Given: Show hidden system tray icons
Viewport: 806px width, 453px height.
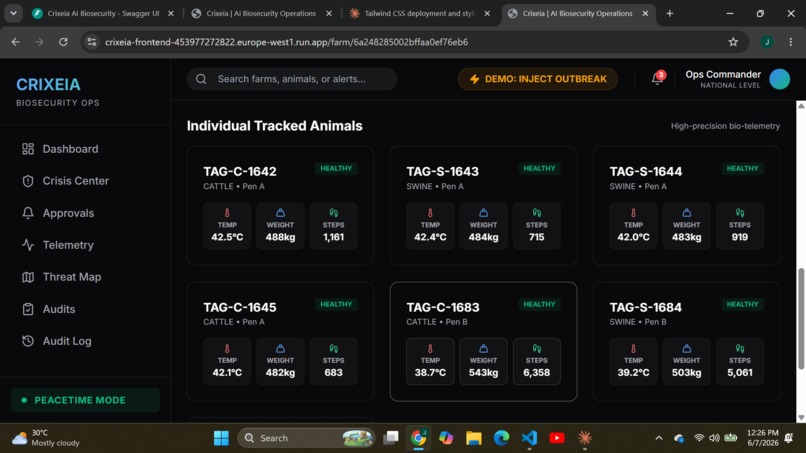Looking at the screenshot, I should click(x=658, y=438).
